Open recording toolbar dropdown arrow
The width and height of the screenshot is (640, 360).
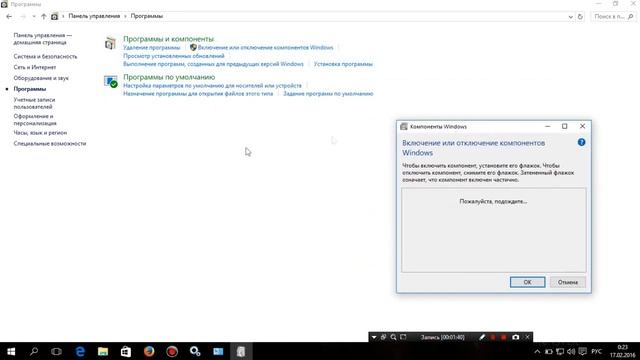(x=374, y=337)
